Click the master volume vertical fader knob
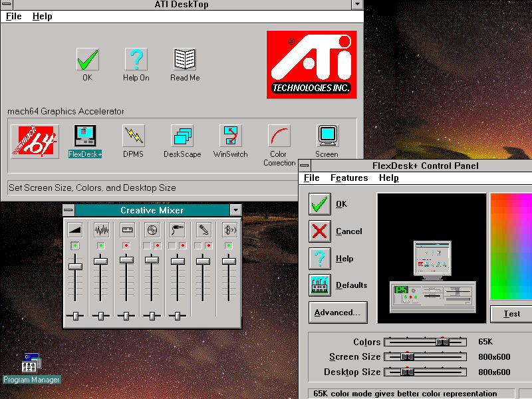Viewport: 532px width, 399px height. [x=75, y=267]
